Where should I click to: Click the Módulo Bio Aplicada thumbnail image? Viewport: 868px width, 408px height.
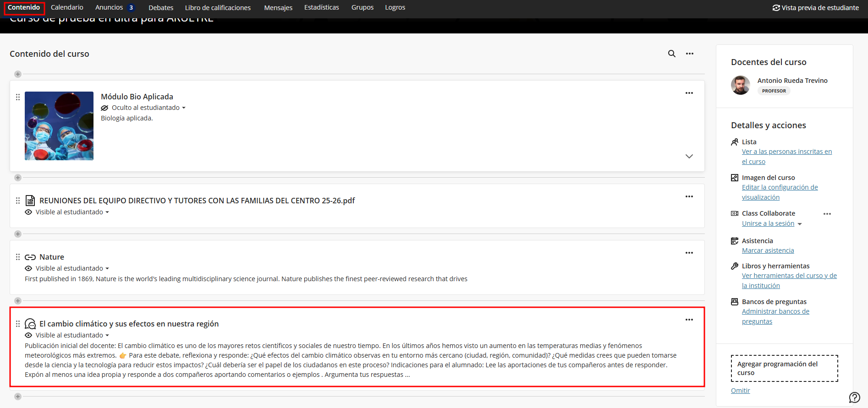click(x=59, y=126)
